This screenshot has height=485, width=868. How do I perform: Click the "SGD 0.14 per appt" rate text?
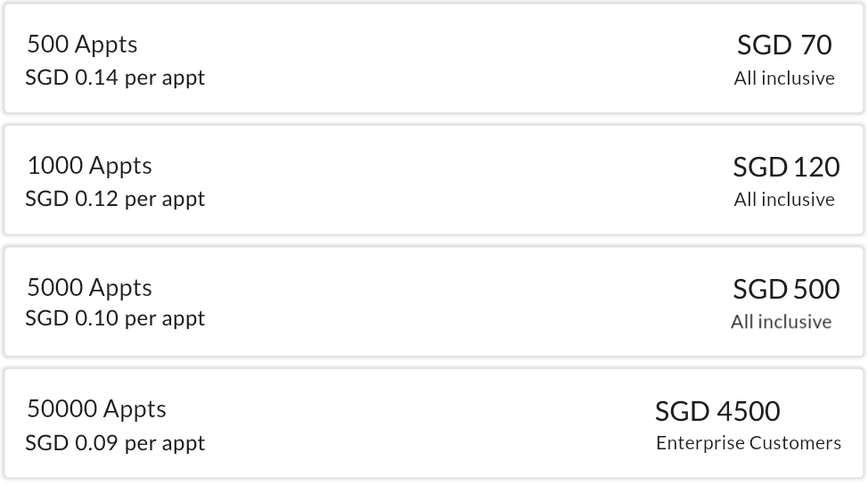point(115,78)
